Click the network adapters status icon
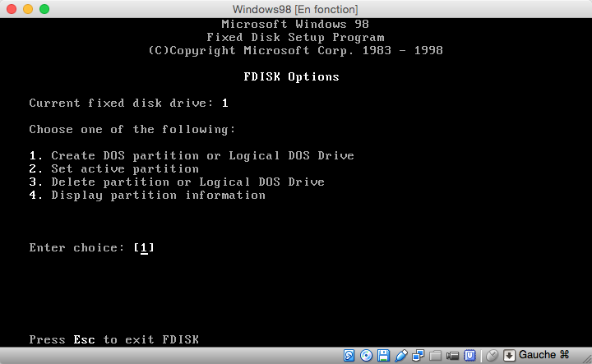The height and width of the screenshot is (364, 592). click(x=419, y=355)
